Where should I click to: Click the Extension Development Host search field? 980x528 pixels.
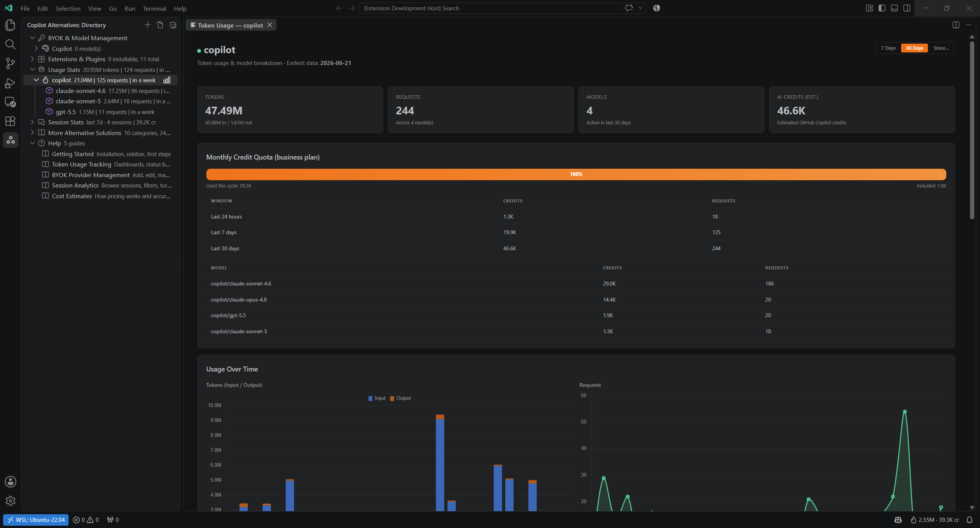(x=490, y=8)
